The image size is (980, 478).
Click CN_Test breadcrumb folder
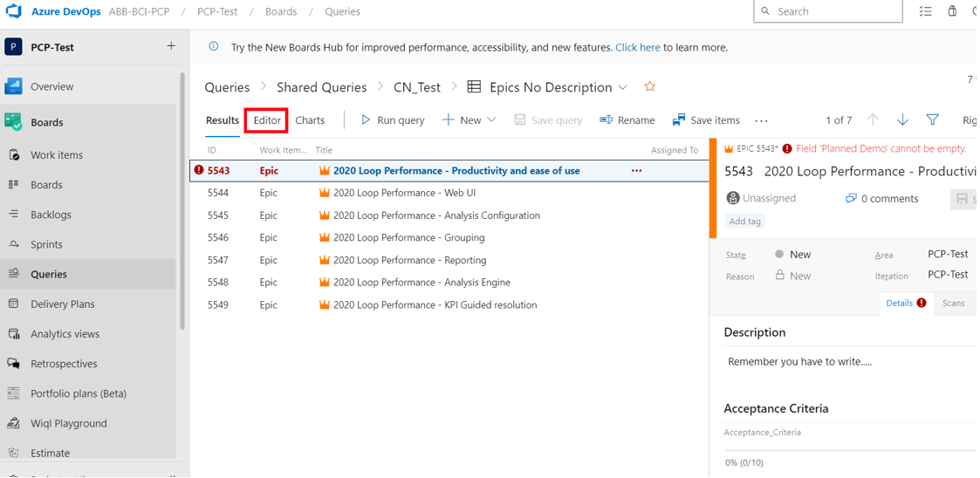[x=417, y=87]
